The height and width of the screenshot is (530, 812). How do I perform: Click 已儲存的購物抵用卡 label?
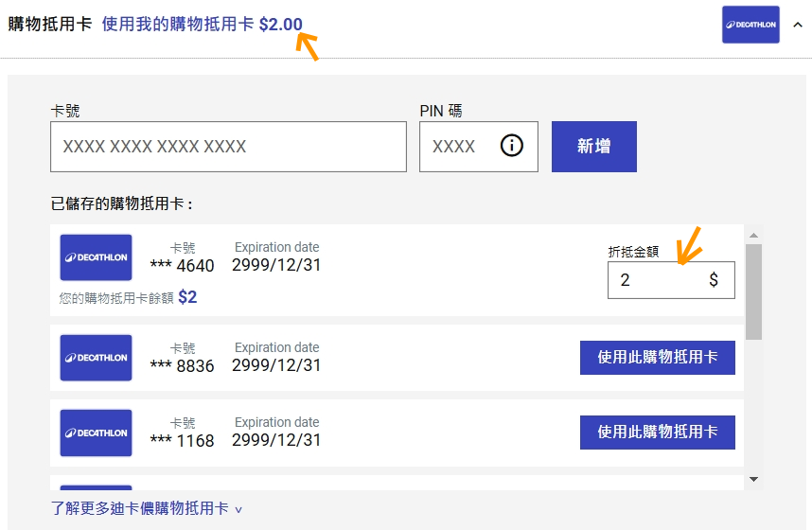(122, 203)
